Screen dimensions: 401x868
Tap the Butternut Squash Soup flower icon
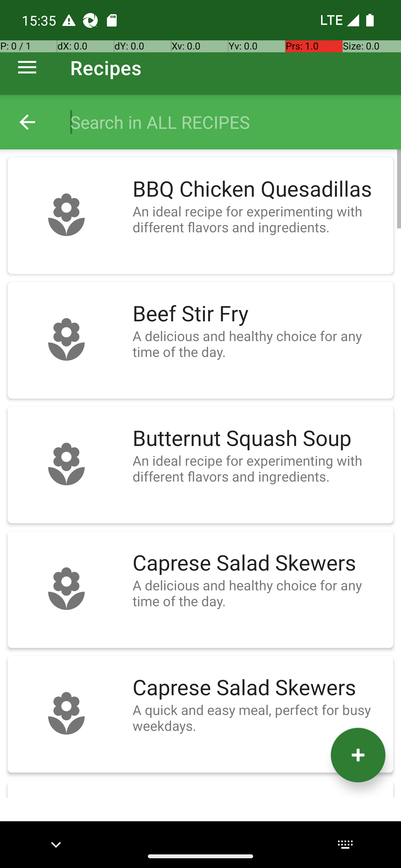[67, 464]
